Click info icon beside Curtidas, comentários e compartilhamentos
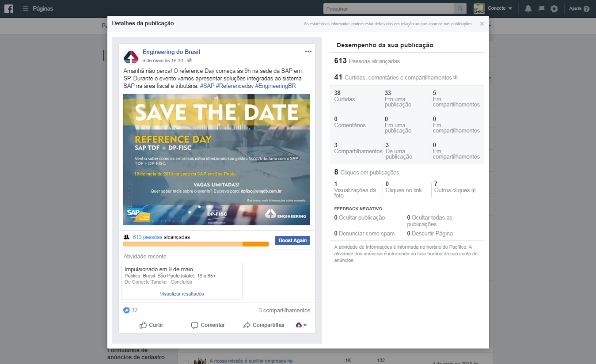The height and width of the screenshot is (364, 596). pos(456,77)
